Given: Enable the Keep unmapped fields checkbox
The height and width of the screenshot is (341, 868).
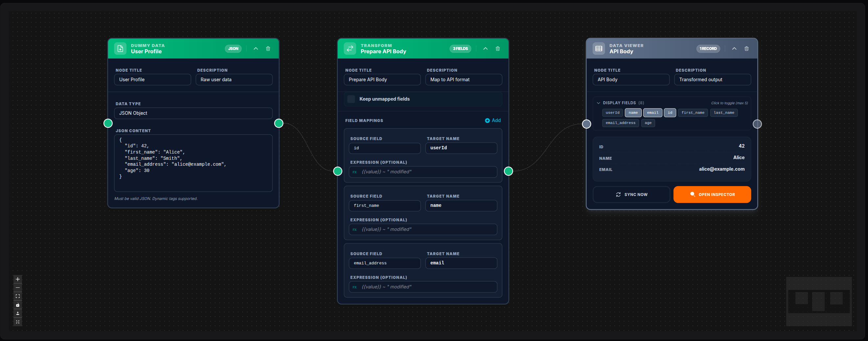Looking at the screenshot, I should (x=351, y=99).
